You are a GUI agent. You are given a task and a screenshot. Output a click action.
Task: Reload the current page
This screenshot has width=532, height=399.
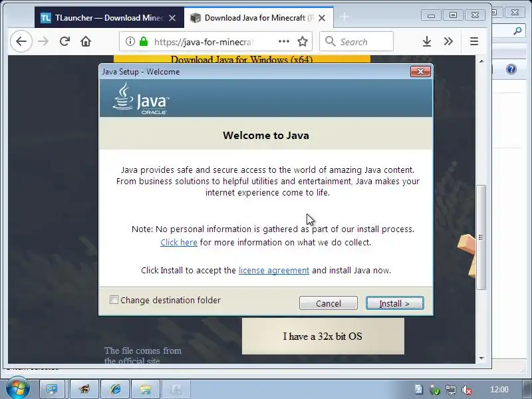tap(65, 41)
